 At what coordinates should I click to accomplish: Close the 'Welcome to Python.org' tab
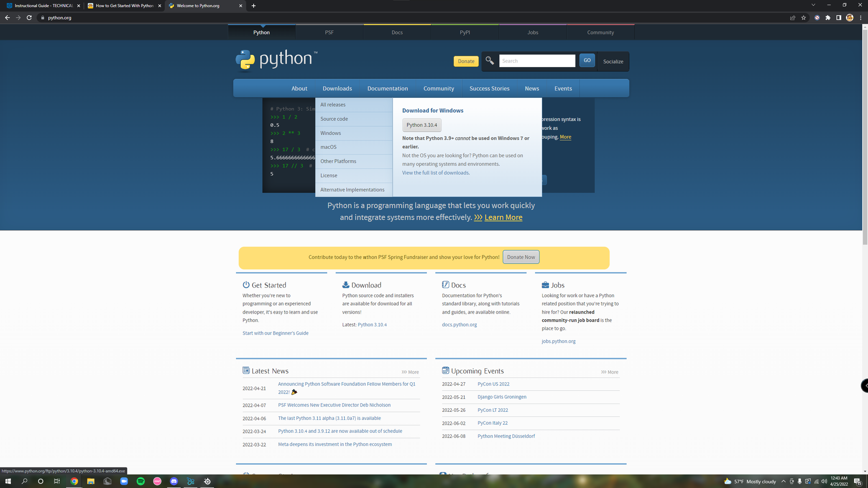(240, 6)
